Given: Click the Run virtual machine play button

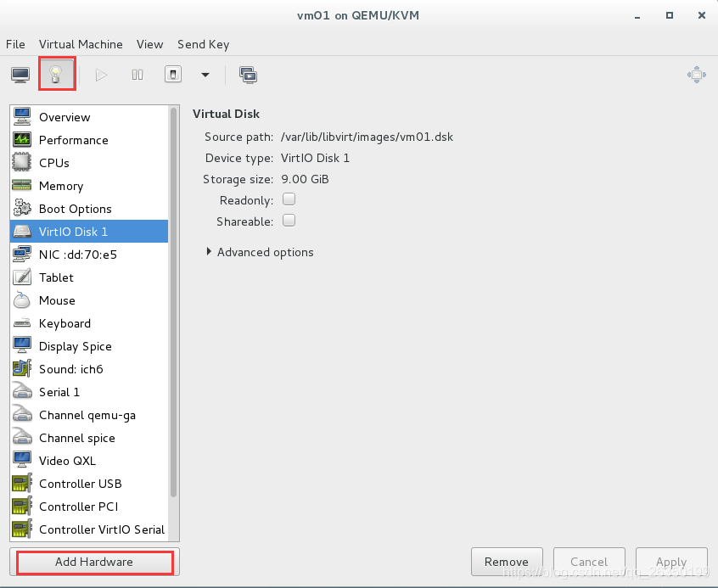Looking at the screenshot, I should point(101,75).
